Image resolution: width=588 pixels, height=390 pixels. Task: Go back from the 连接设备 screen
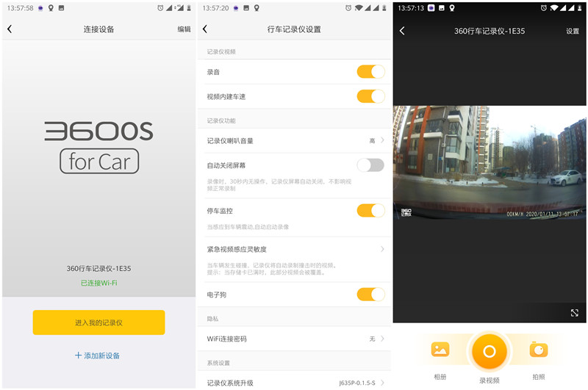point(10,29)
